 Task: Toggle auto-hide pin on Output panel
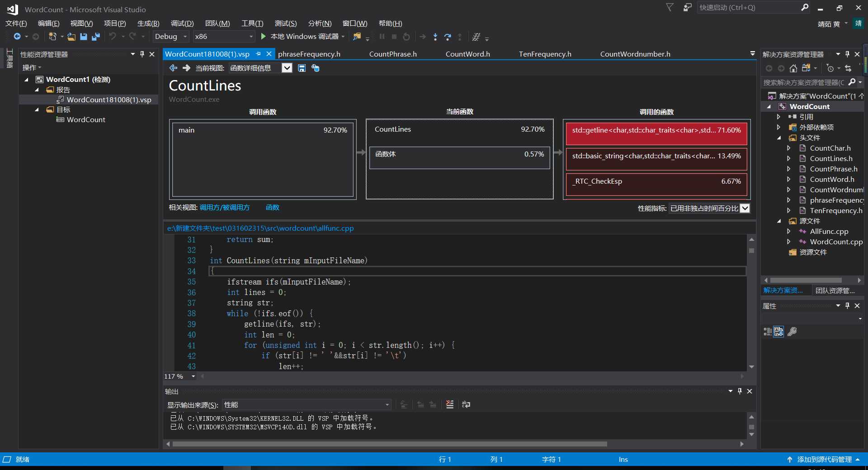point(740,391)
